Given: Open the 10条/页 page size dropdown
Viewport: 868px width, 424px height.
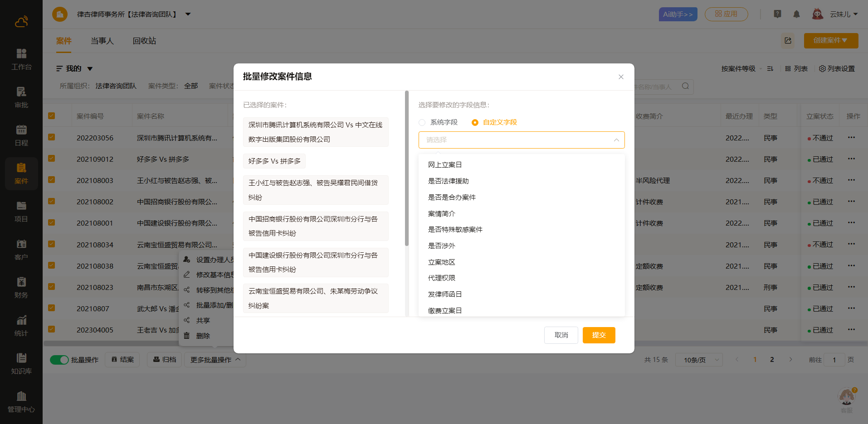Looking at the screenshot, I should pos(698,360).
